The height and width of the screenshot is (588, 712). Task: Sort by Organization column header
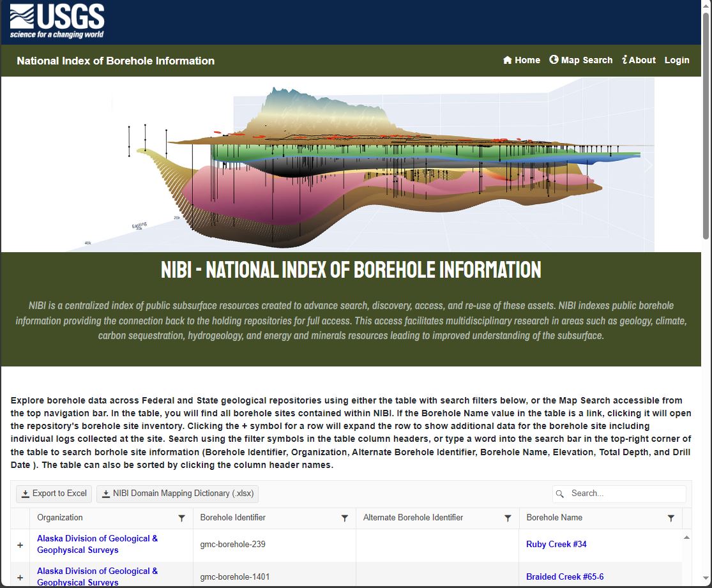(x=60, y=518)
